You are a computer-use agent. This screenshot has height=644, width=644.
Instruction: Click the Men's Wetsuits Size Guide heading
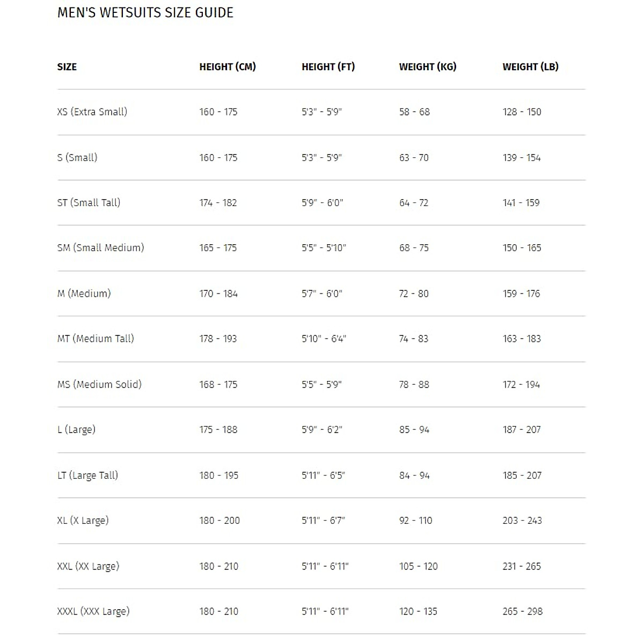click(145, 13)
